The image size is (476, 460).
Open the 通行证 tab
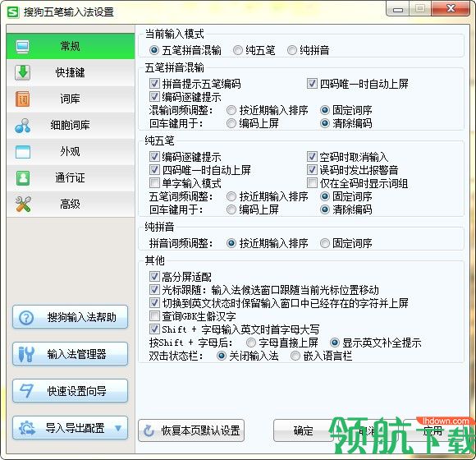point(71,178)
